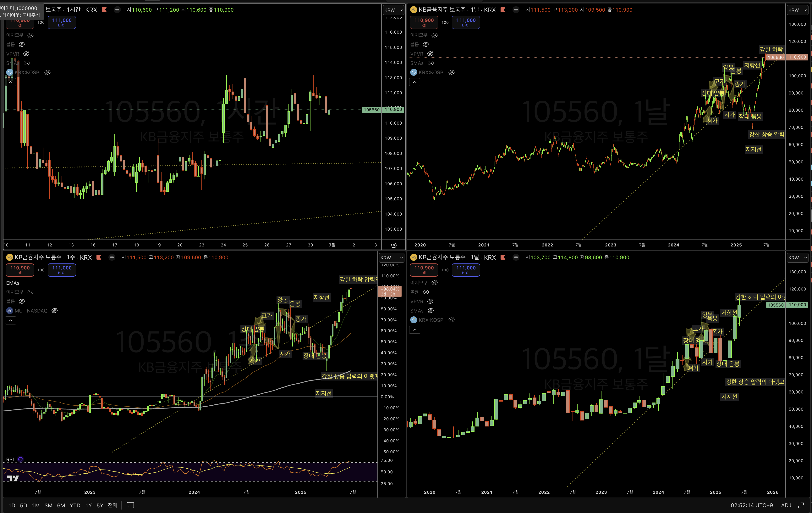Image resolution: width=812 pixels, height=513 pixels.
Task: Click the market status icon on the monthly chart
Action: pyautogui.click(x=516, y=257)
